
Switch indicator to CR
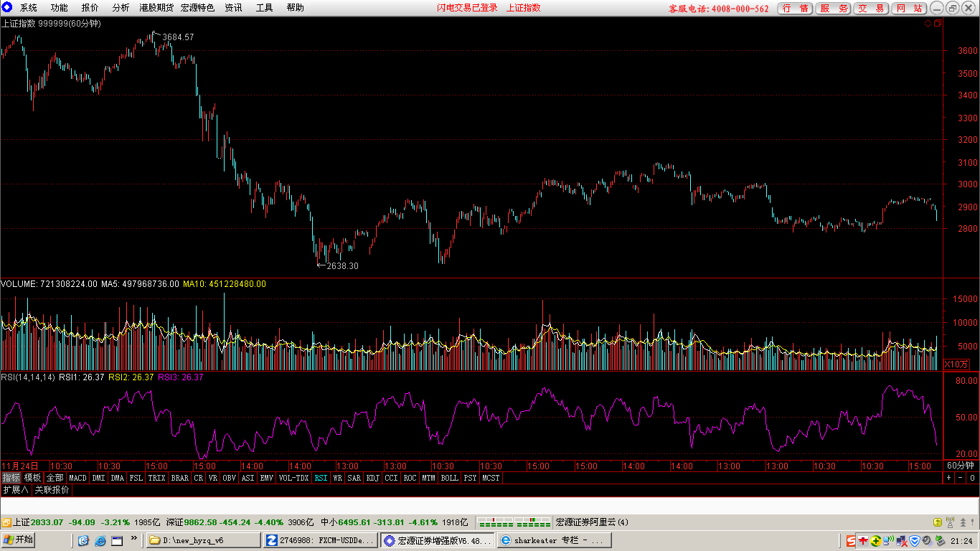pyautogui.click(x=199, y=478)
